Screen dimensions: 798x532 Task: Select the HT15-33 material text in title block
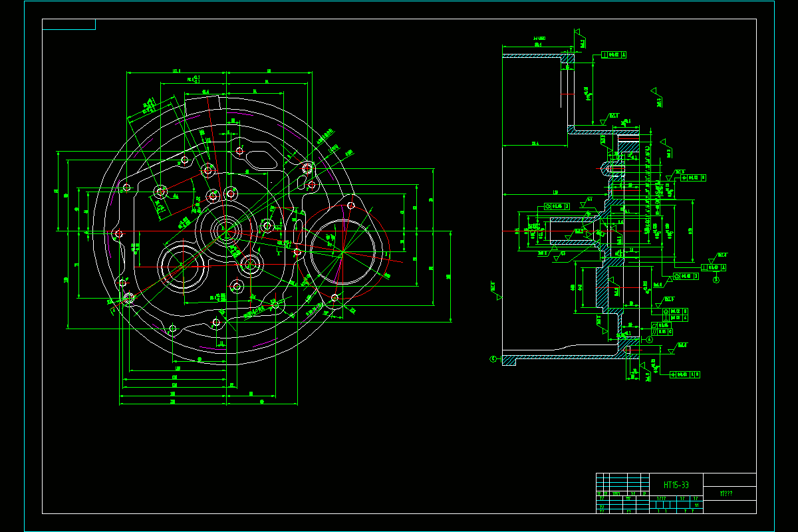676,485
